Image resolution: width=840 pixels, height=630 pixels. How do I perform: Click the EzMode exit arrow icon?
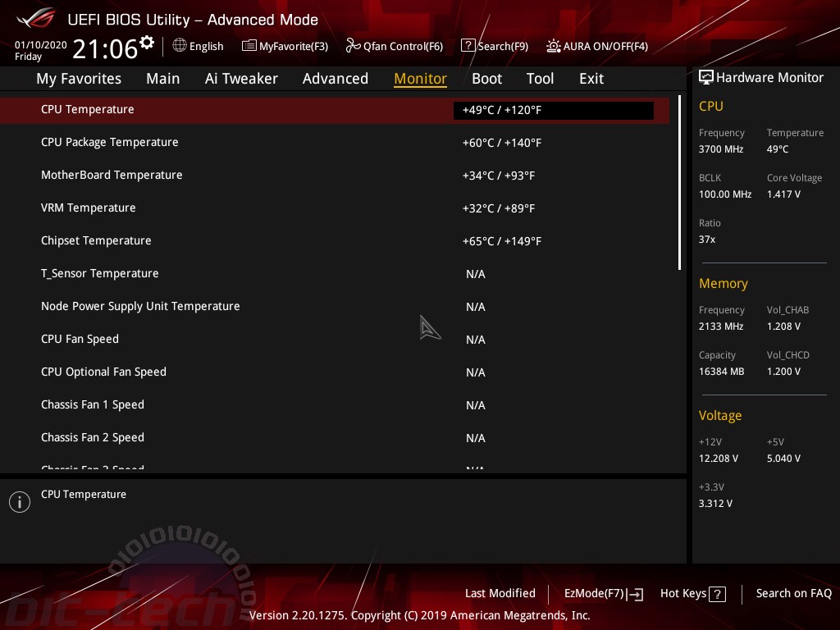click(636, 594)
